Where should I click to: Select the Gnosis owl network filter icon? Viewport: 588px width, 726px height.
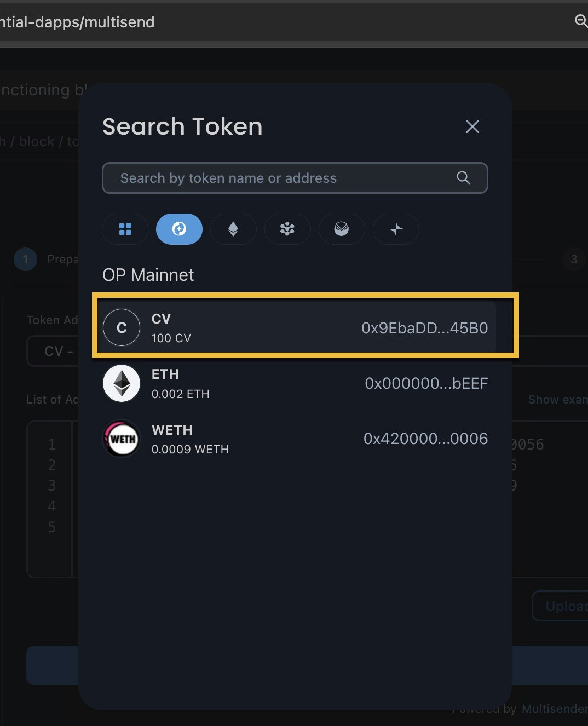(x=342, y=229)
